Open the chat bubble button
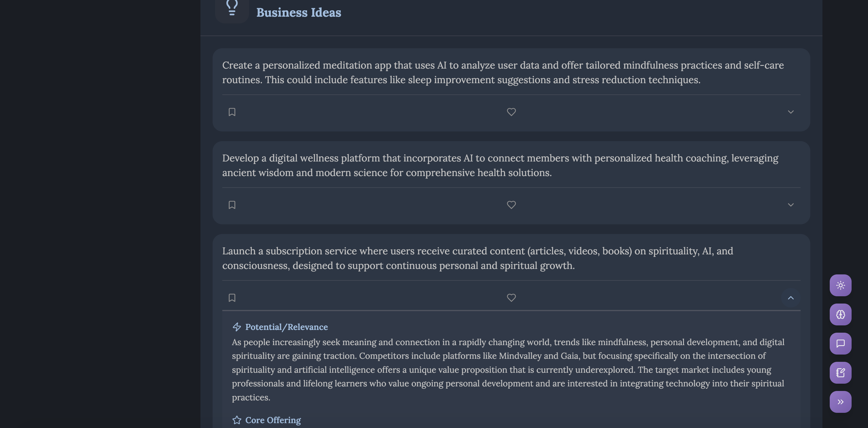Screen dimensions: 868x428 click(840, 344)
